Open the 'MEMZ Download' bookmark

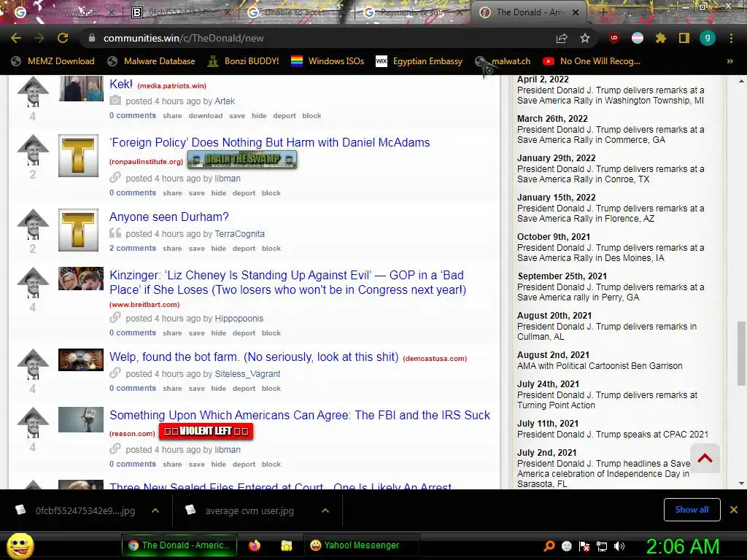point(53,61)
